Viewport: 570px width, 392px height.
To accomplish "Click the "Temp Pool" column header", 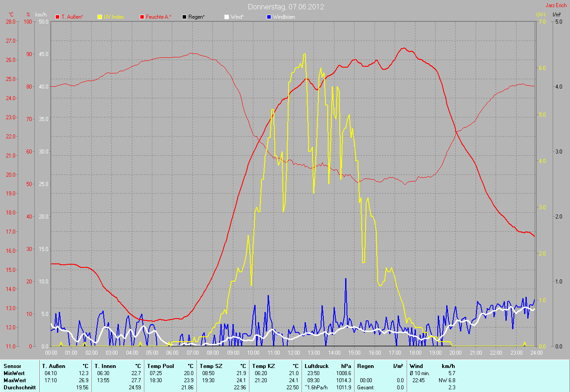I will 161,366.
